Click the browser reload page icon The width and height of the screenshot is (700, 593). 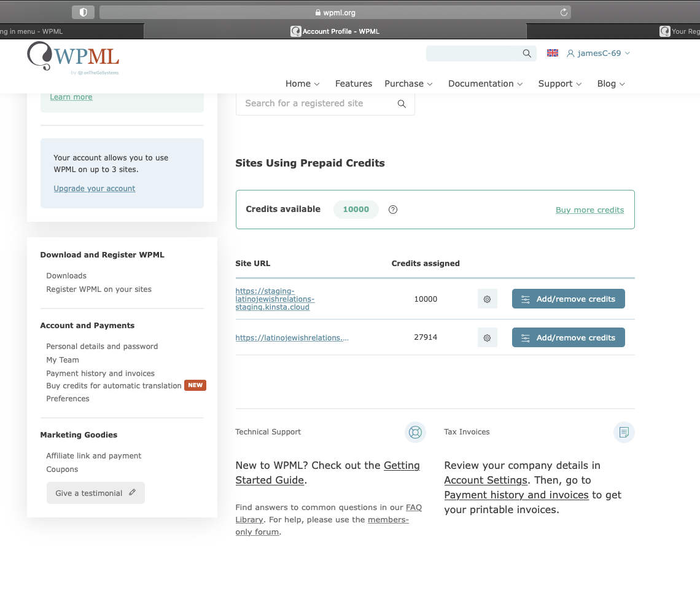tap(564, 12)
